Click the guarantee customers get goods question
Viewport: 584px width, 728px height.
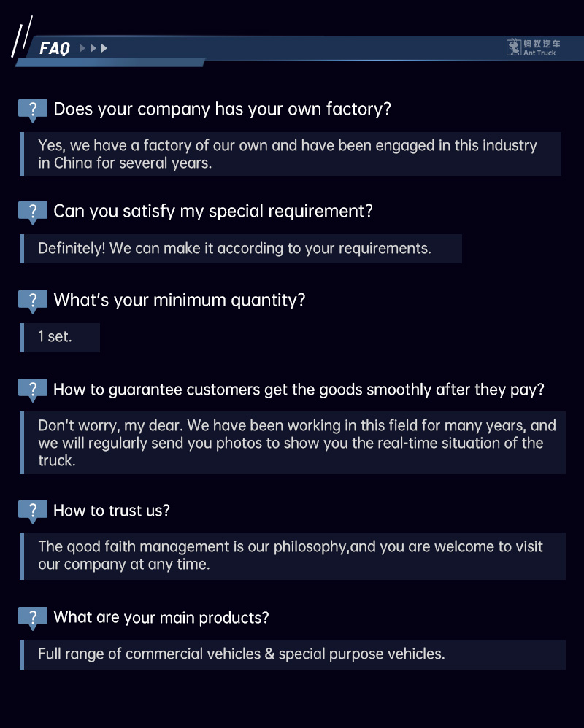coord(299,390)
